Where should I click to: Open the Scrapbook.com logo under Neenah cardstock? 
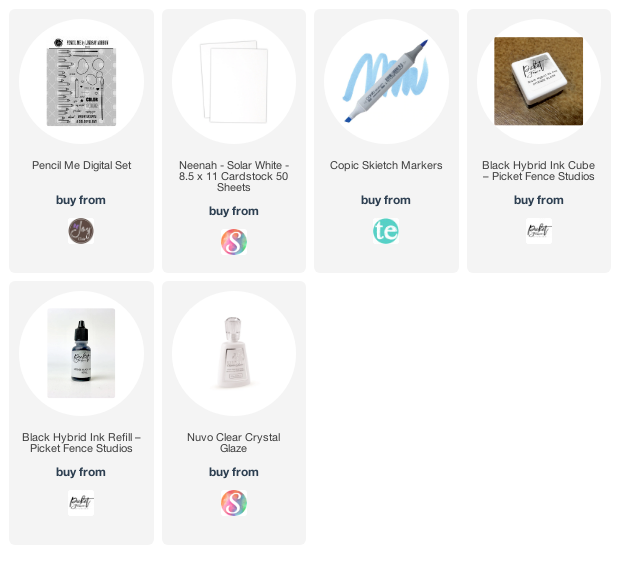pyautogui.click(x=234, y=242)
